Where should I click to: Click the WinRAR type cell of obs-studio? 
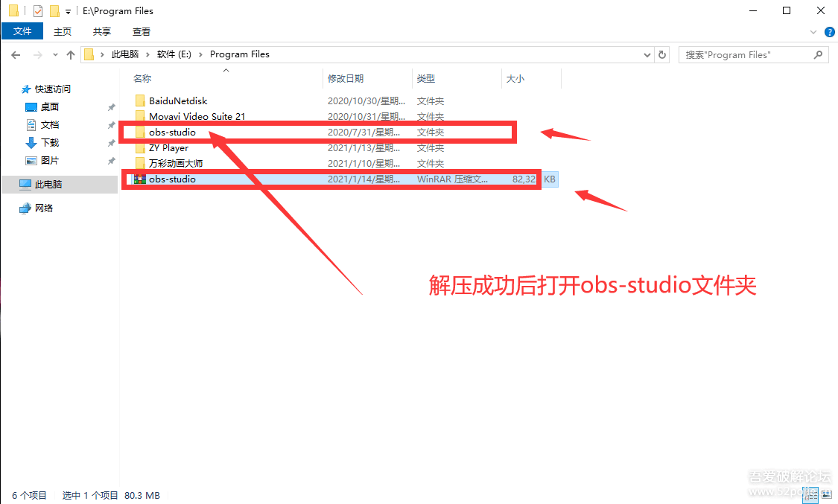pos(452,179)
